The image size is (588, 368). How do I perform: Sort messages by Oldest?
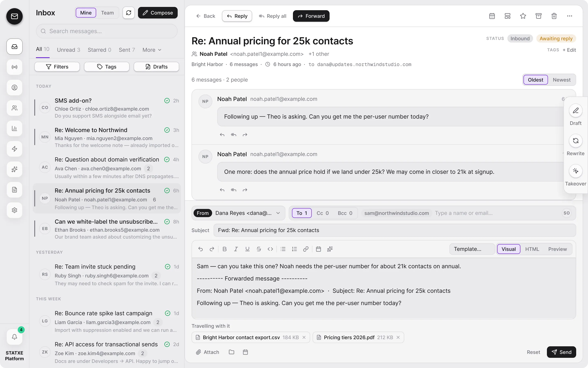coord(536,80)
